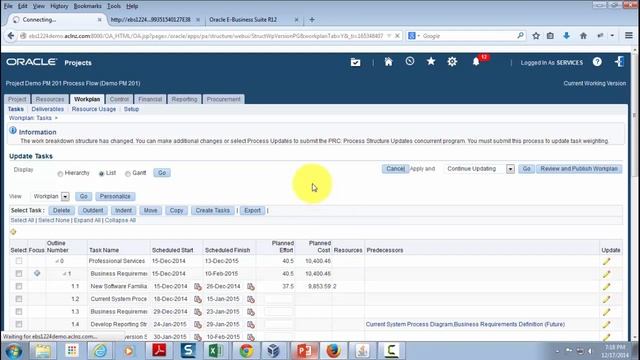
Task: Open settings gear icon in Oracle header
Action: coord(452,62)
